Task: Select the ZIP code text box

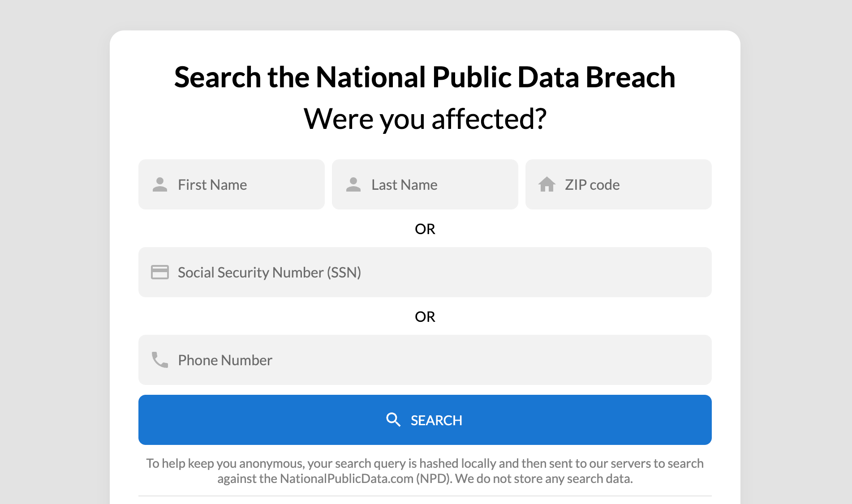Action: (619, 184)
